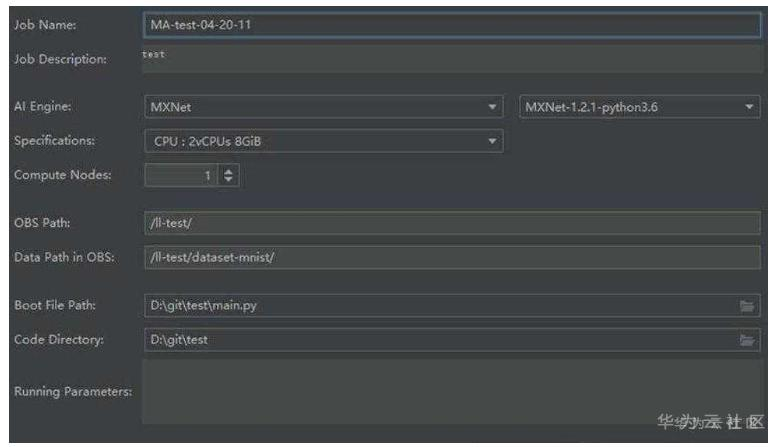778x447 pixels.
Task: Click the Job Description label
Action: tap(61, 59)
